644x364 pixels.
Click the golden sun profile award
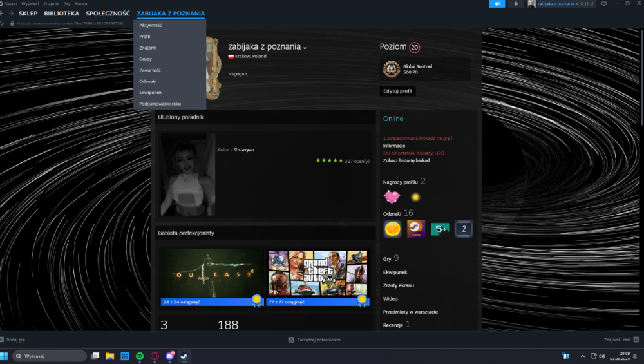click(415, 197)
